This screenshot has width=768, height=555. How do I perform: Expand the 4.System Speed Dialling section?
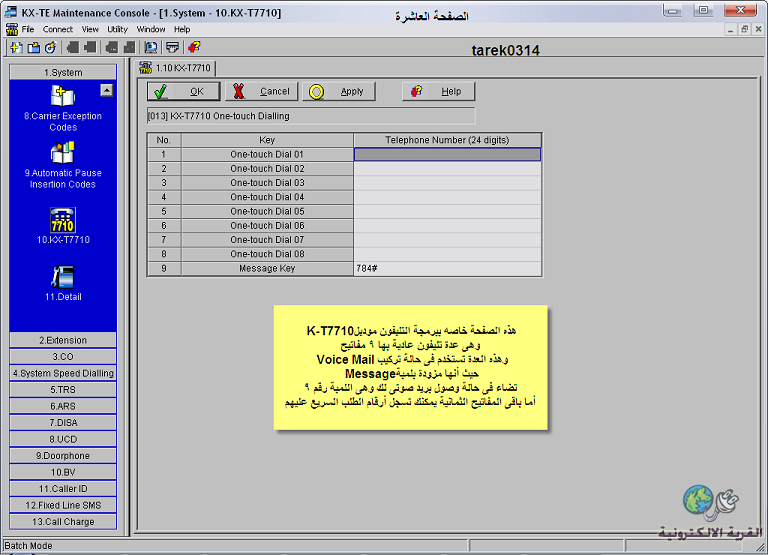pos(63,373)
